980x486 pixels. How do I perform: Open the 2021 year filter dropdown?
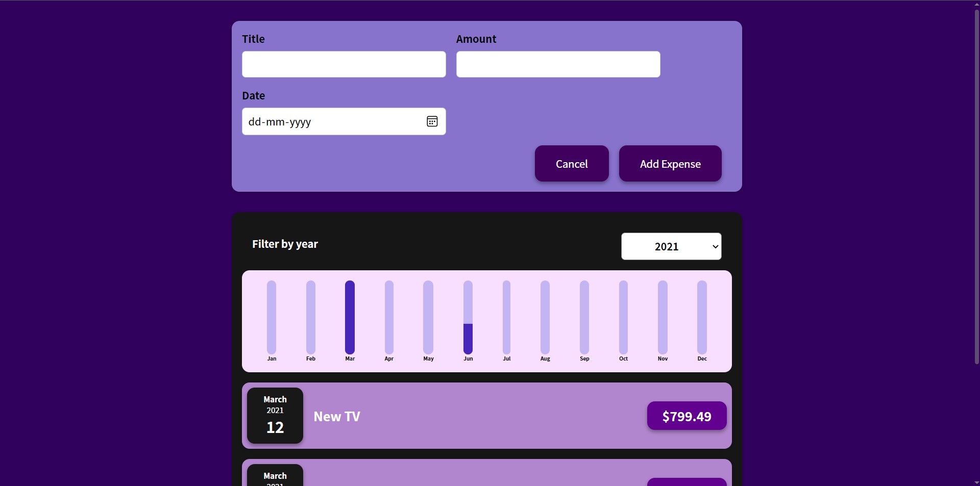click(671, 246)
